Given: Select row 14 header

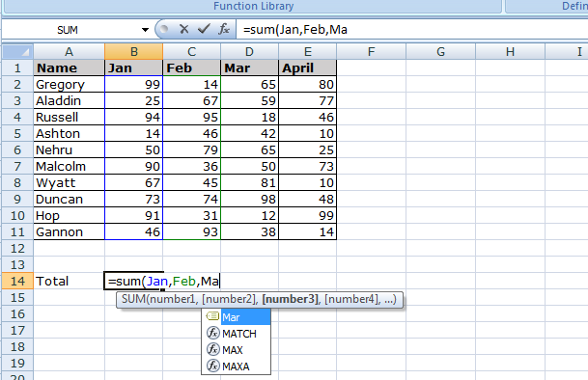Looking at the screenshot, I should [17, 281].
